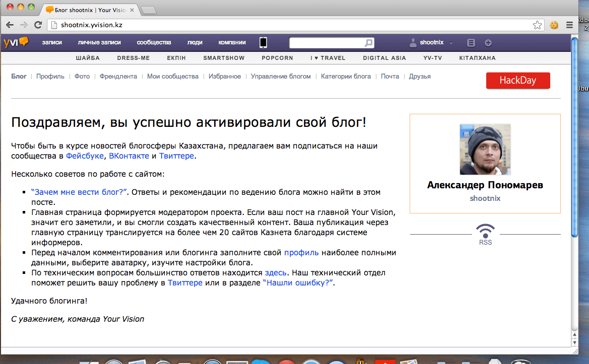Click the vertical scrollbar thumb
This screenshot has width=589, height=364.
click(x=574, y=137)
